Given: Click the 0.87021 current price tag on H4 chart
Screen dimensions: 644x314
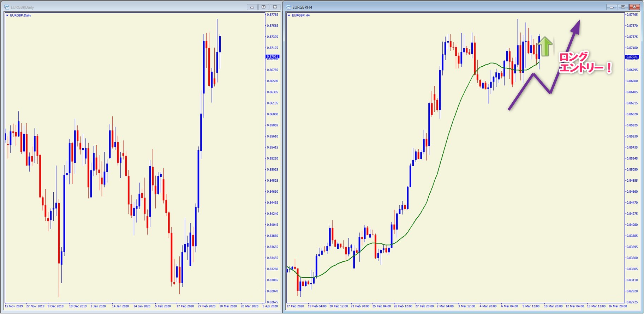Looking at the screenshot, I should [x=632, y=57].
